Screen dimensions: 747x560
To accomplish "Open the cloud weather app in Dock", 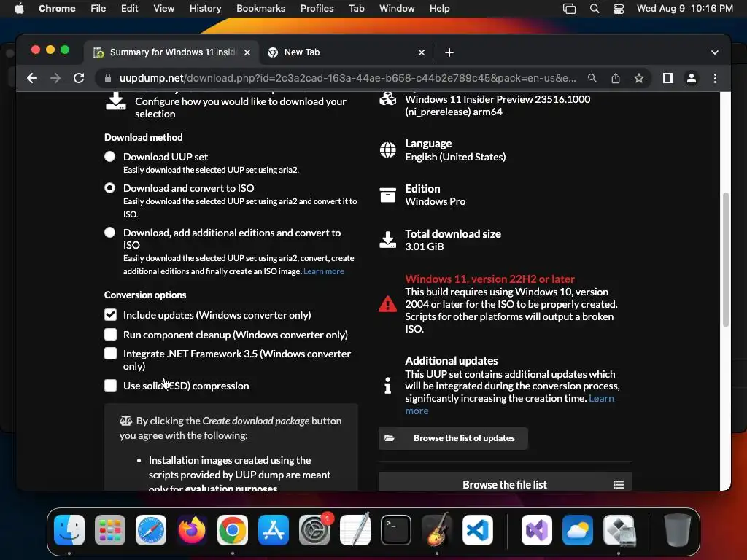I will point(578,529).
